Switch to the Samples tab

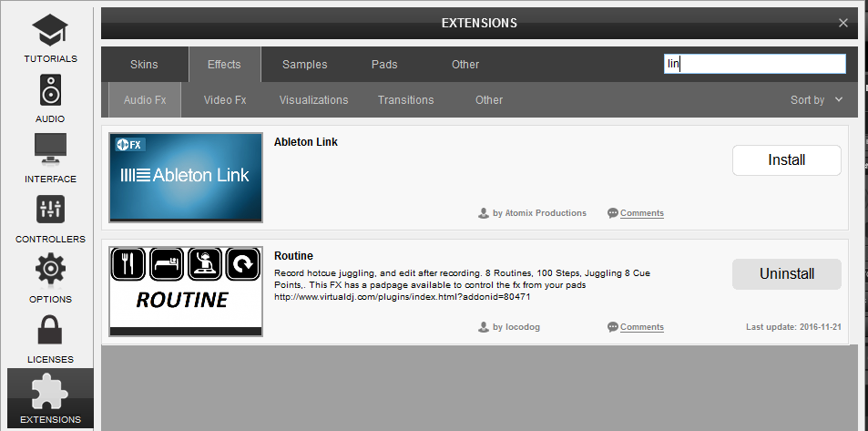(304, 65)
